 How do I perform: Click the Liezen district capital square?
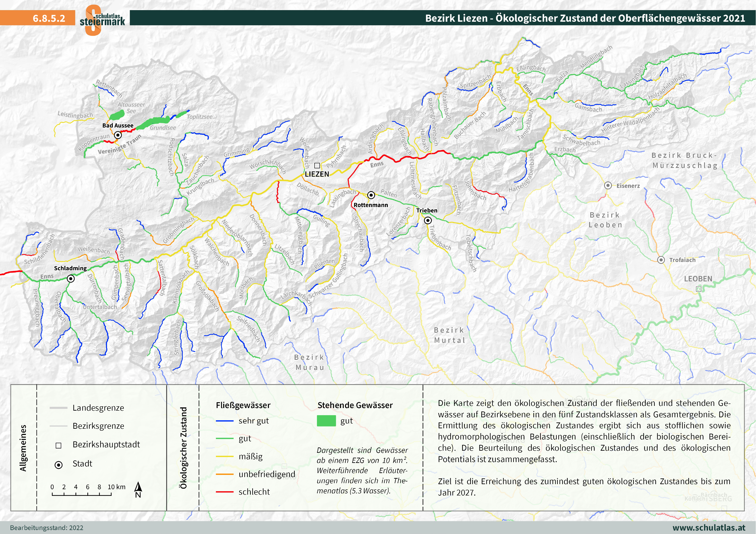pyautogui.click(x=317, y=166)
